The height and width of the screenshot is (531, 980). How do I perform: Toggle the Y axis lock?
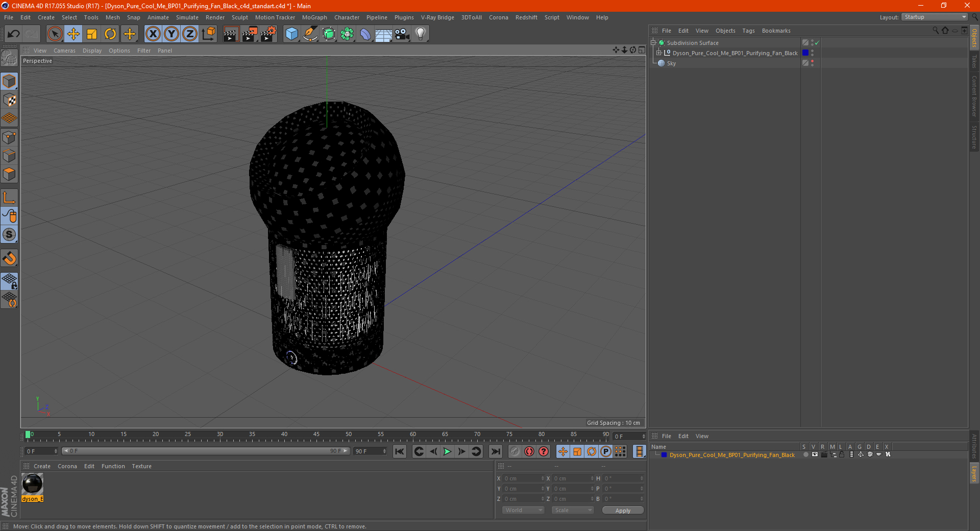(x=171, y=34)
